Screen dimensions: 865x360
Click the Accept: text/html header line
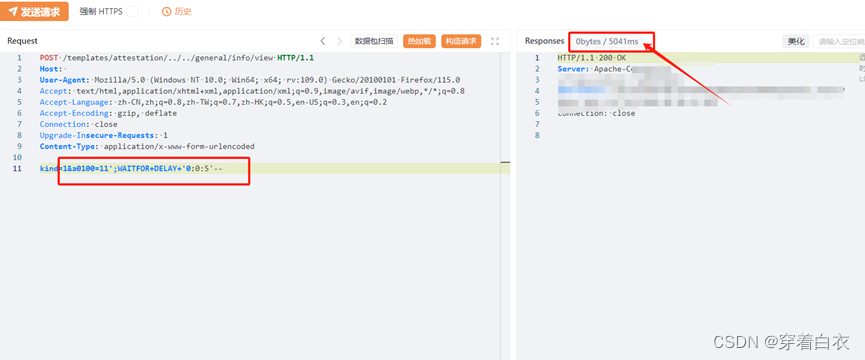pyautogui.click(x=252, y=91)
